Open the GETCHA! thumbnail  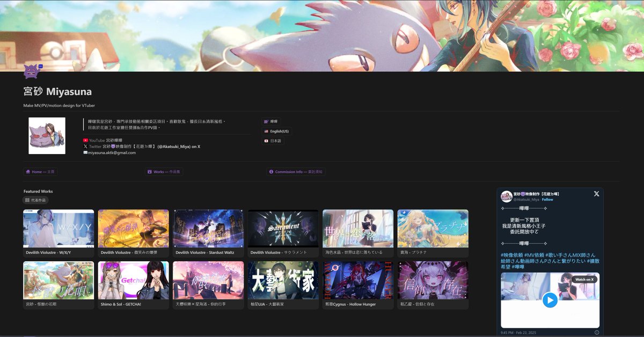click(x=134, y=280)
